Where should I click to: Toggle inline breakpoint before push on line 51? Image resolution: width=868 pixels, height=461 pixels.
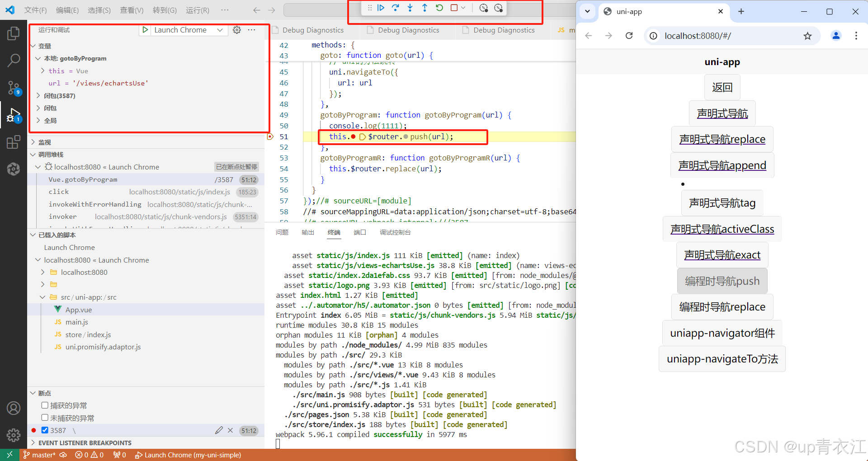406,136
